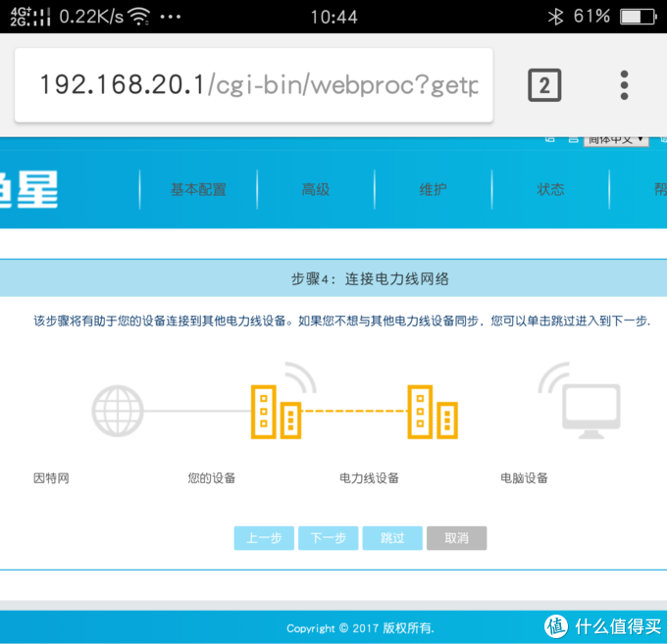
Task: Click 跳过 to skip this step
Action: pyautogui.click(x=392, y=538)
